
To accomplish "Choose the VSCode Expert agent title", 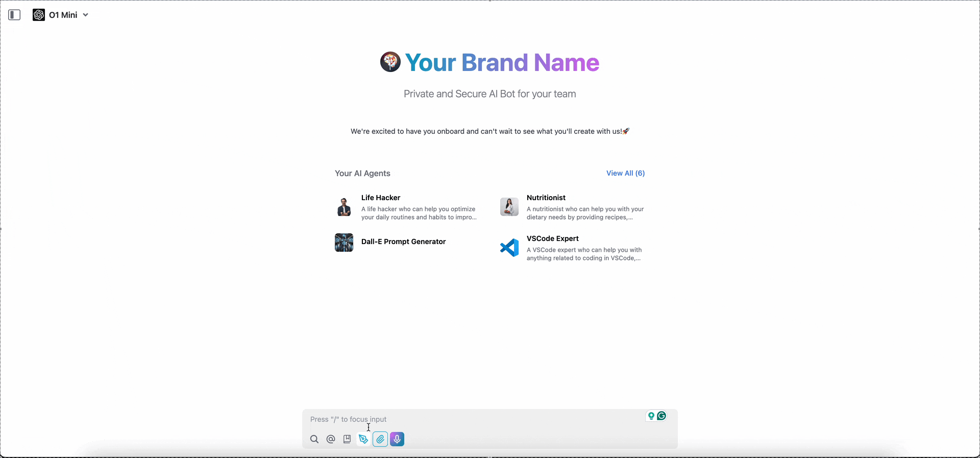I will [x=553, y=238].
